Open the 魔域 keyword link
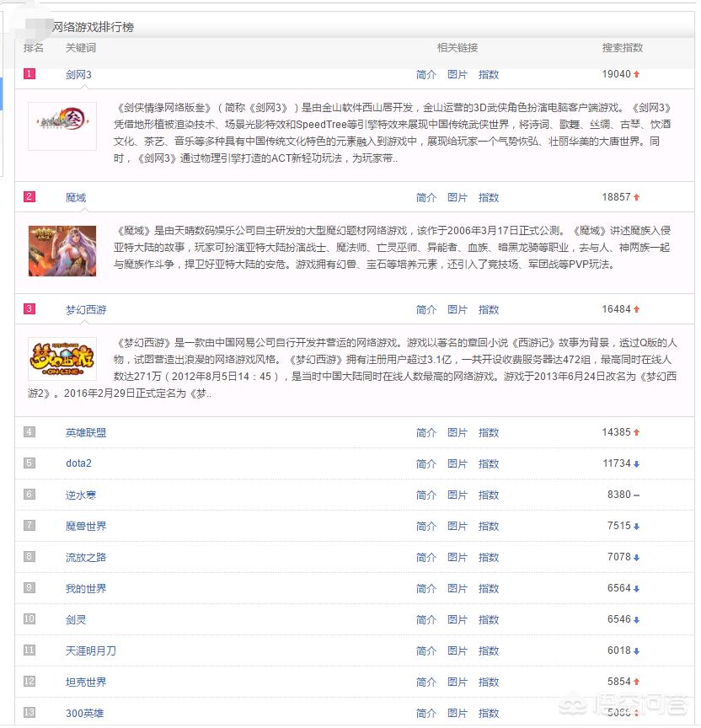 [x=76, y=197]
